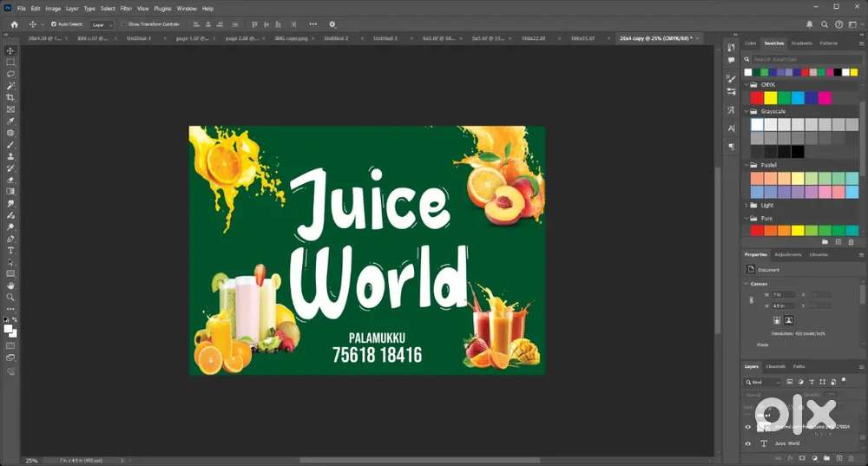This screenshot has width=868, height=466.
Task: Select the Zoom tool
Action: (10, 297)
